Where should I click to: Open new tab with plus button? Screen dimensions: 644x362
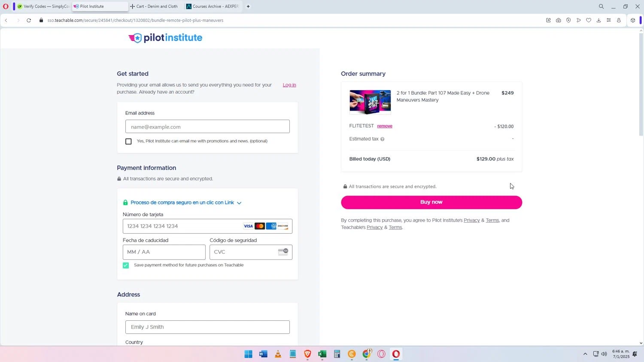point(248,6)
